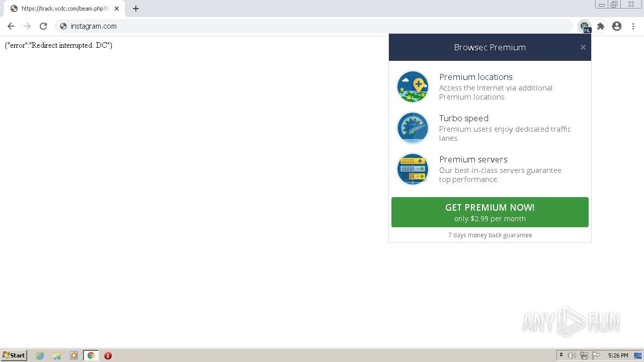Screen dimensions: 644x362
Task: Open the Browsec VPN extension icon
Action: (x=585, y=26)
